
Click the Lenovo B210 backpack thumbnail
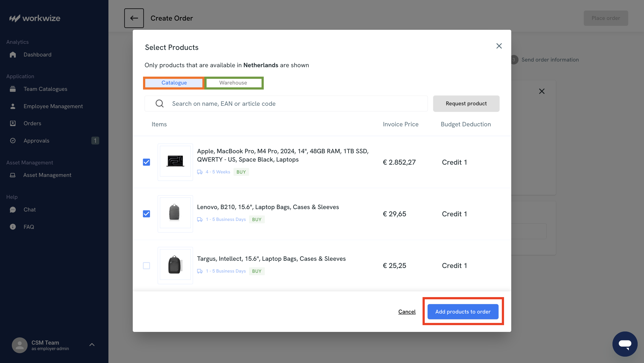point(175,214)
